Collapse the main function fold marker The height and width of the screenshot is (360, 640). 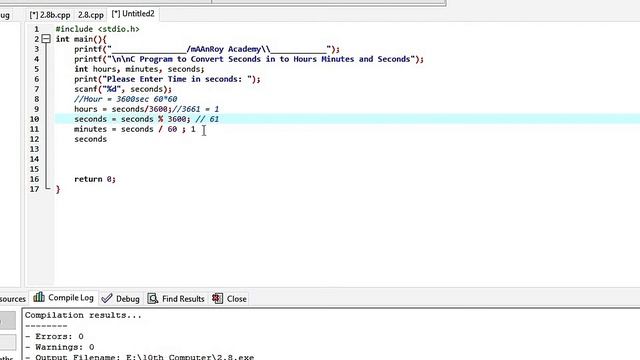pyautogui.click(x=46, y=39)
